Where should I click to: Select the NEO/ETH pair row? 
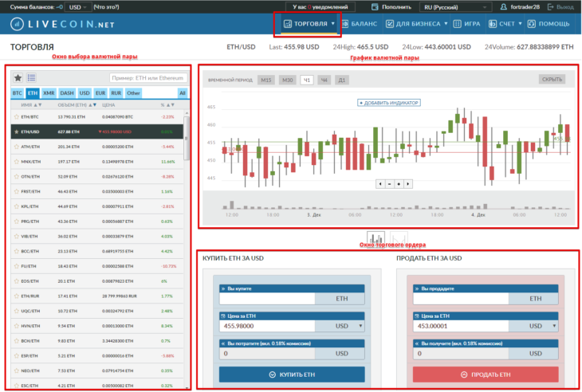click(x=97, y=370)
